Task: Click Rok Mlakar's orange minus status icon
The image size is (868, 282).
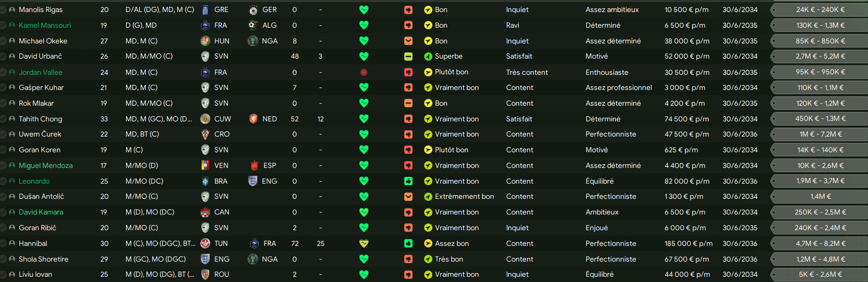Action: [x=408, y=103]
